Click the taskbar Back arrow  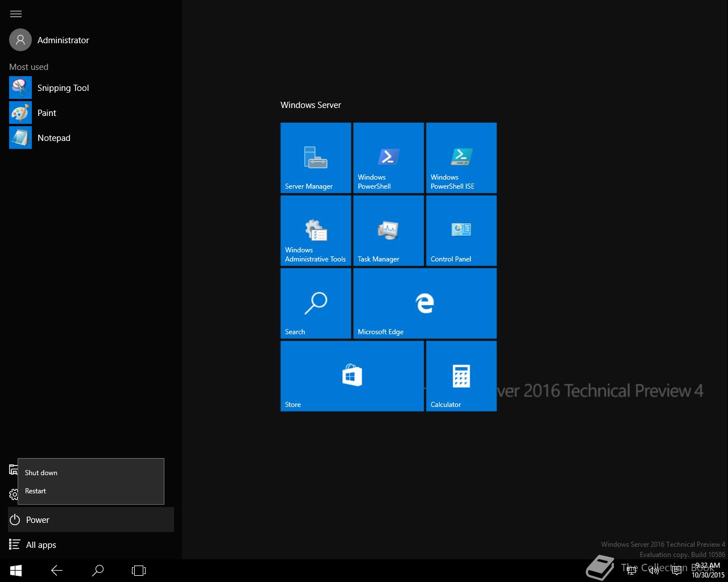pyautogui.click(x=57, y=571)
